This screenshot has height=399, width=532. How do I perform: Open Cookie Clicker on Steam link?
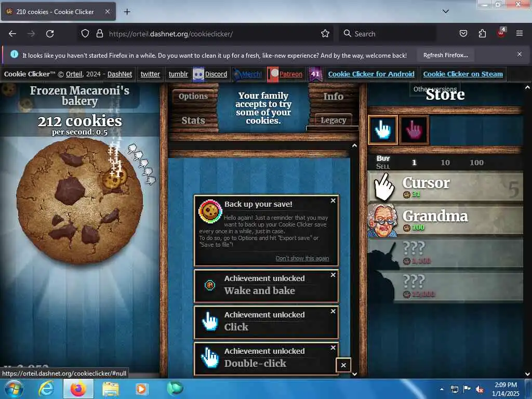(x=463, y=74)
